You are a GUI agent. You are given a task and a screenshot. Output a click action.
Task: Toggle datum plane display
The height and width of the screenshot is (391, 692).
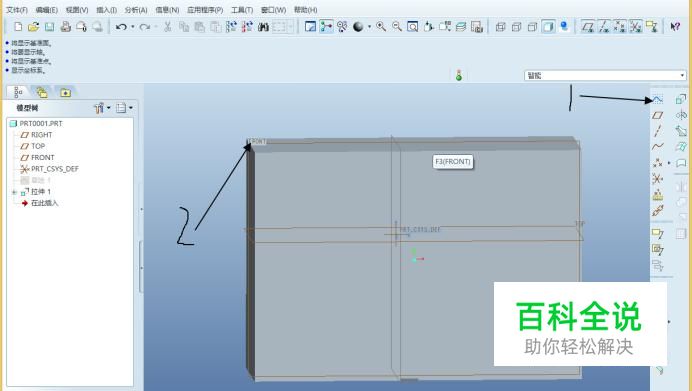point(587,27)
